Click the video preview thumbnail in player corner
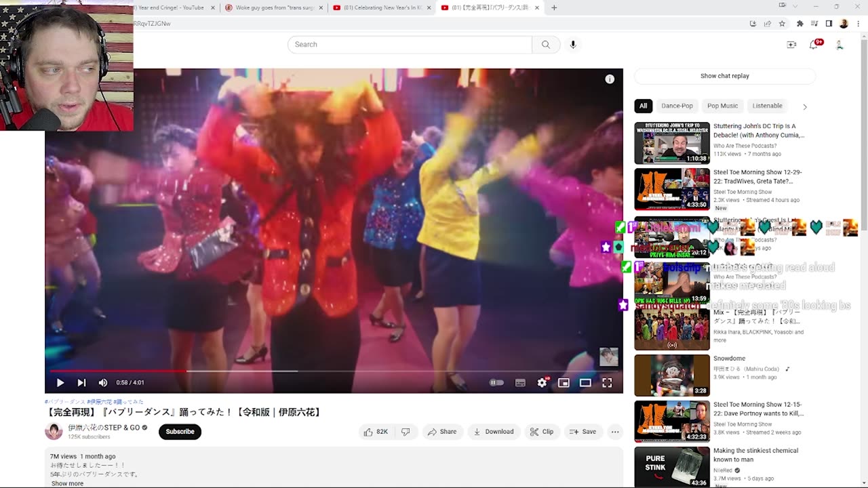Screen dimensions: 868x488 [608, 357]
